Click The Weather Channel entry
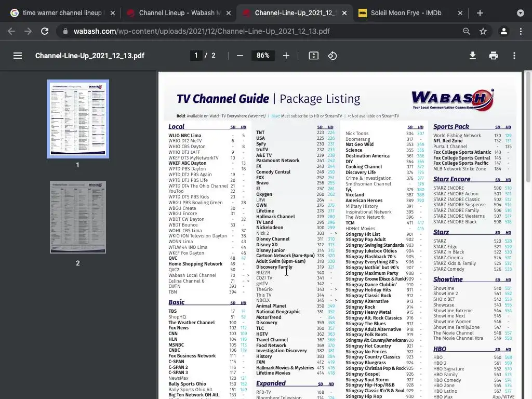The height and width of the screenshot is (399, 532). coord(191,323)
